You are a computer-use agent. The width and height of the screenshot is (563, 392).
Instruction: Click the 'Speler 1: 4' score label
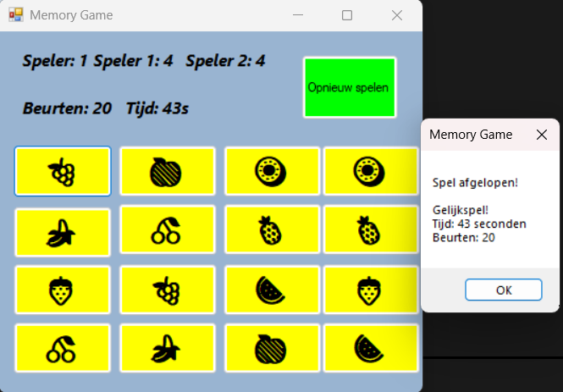[x=133, y=61]
